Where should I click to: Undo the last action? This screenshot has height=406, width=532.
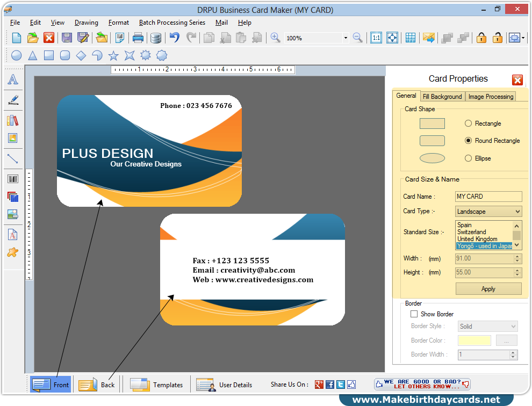click(x=175, y=37)
